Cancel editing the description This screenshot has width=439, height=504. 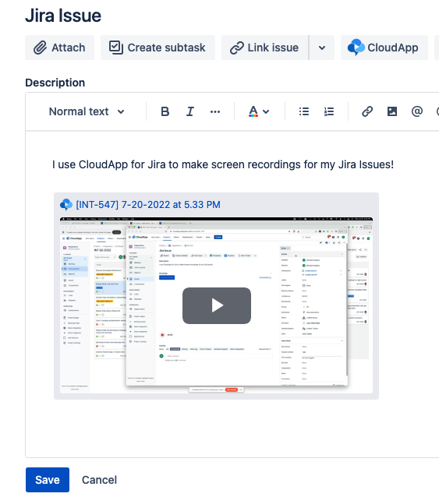click(x=99, y=480)
